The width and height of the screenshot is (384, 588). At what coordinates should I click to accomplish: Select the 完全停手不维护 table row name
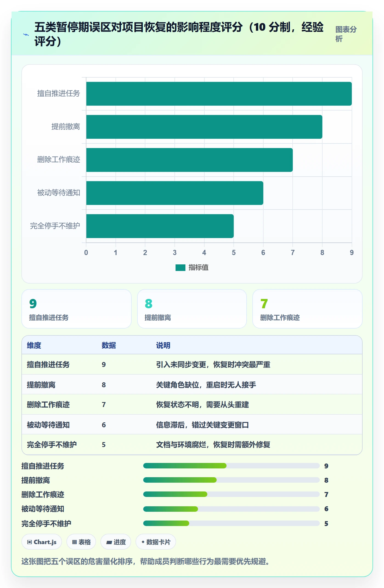click(52, 445)
